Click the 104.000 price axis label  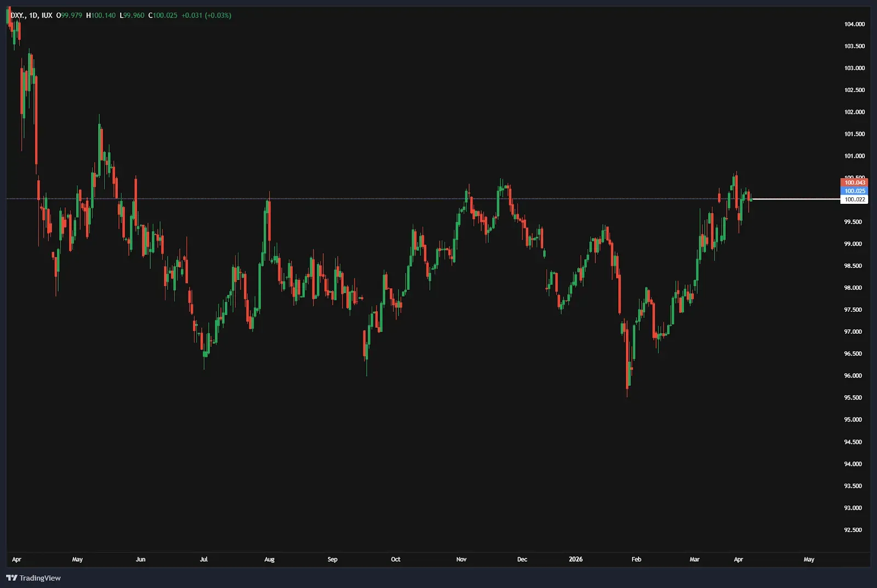point(855,24)
